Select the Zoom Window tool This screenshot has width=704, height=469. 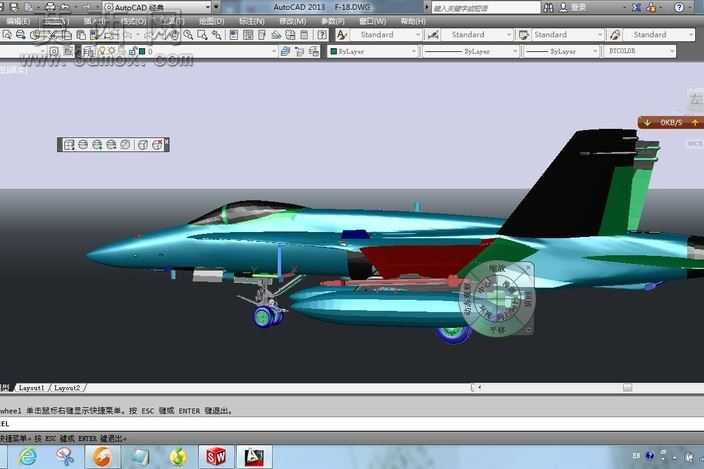click(x=202, y=35)
